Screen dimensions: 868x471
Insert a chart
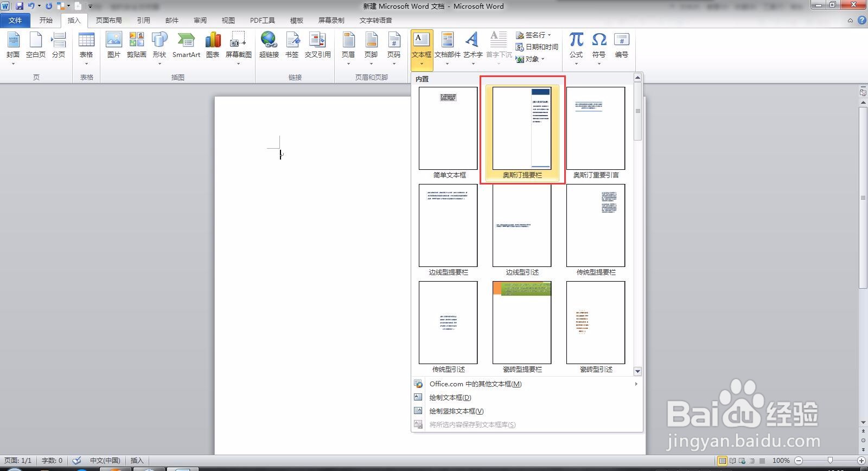pos(213,46)
